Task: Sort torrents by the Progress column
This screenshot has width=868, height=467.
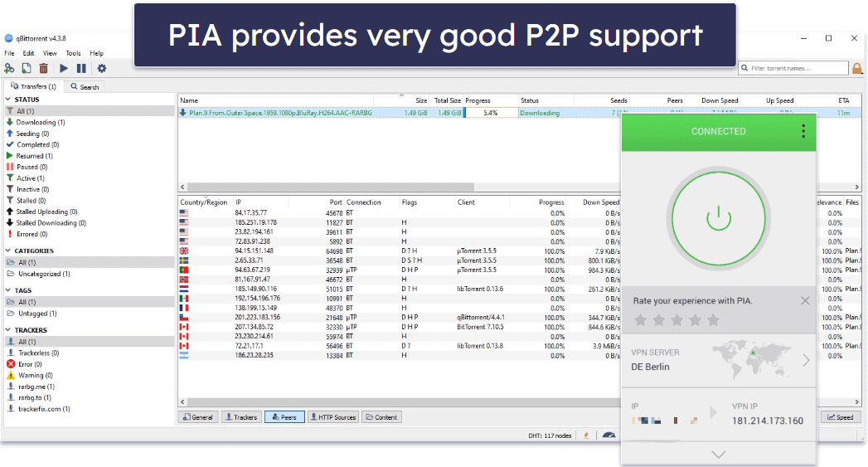Action: point(491,100)
